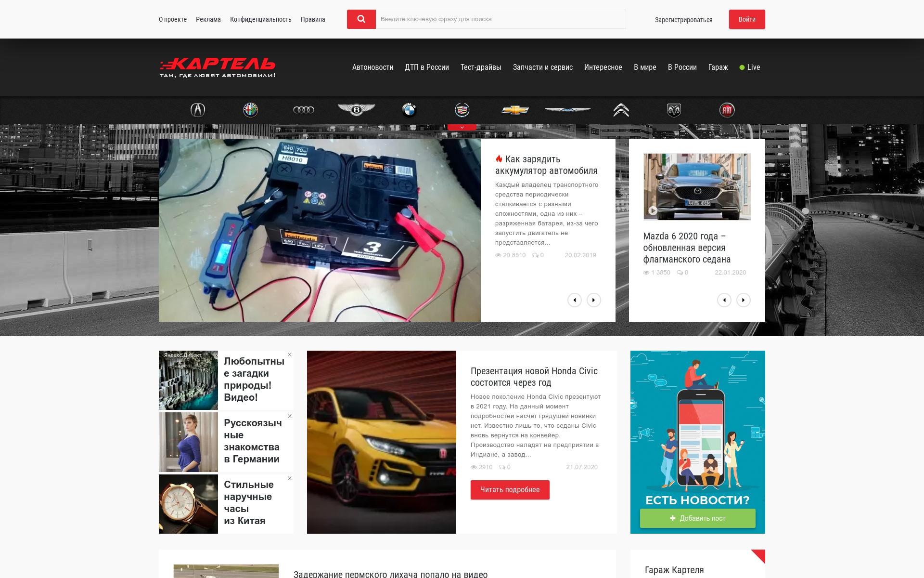This screenshot has width=924, height=578.
Task: Open the Acura brand logo
Action: tap(198, 110)
